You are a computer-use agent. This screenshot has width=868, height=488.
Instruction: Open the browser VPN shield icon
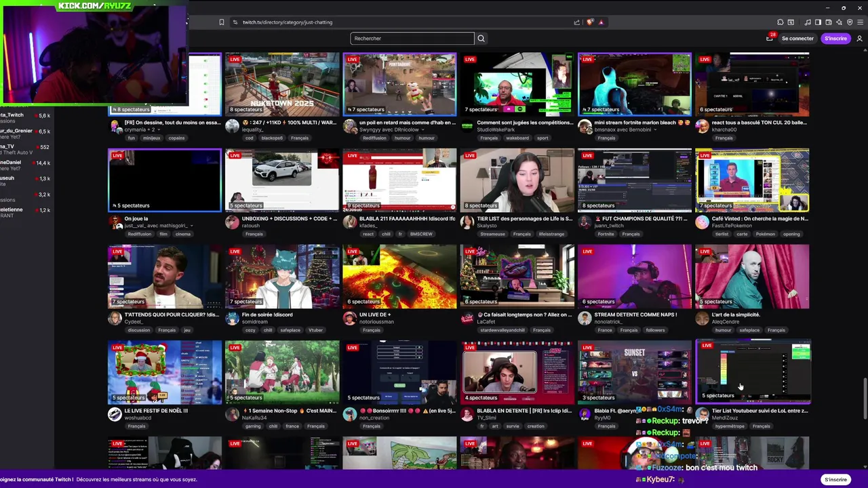849,22
